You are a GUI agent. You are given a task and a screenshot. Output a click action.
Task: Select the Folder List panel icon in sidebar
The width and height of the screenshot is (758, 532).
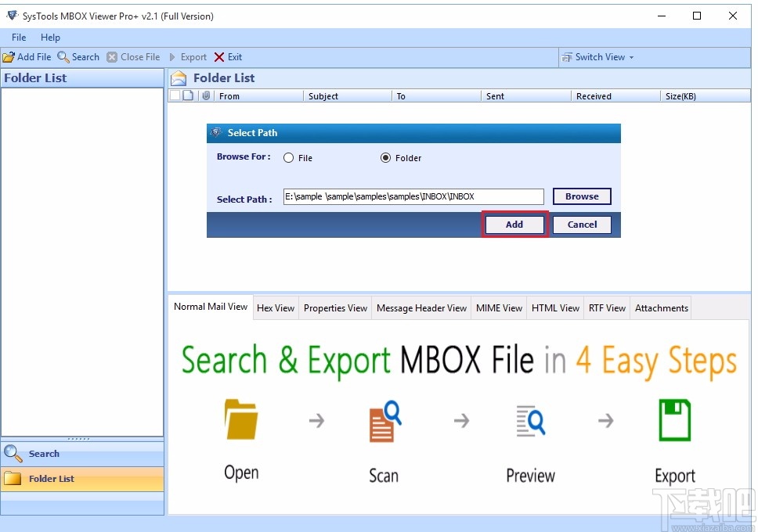coord(13,480)
